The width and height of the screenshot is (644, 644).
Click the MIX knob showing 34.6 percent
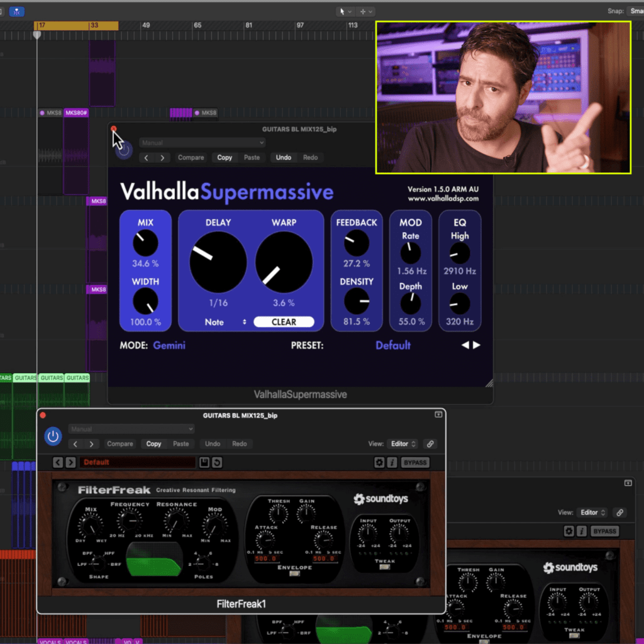145,244
